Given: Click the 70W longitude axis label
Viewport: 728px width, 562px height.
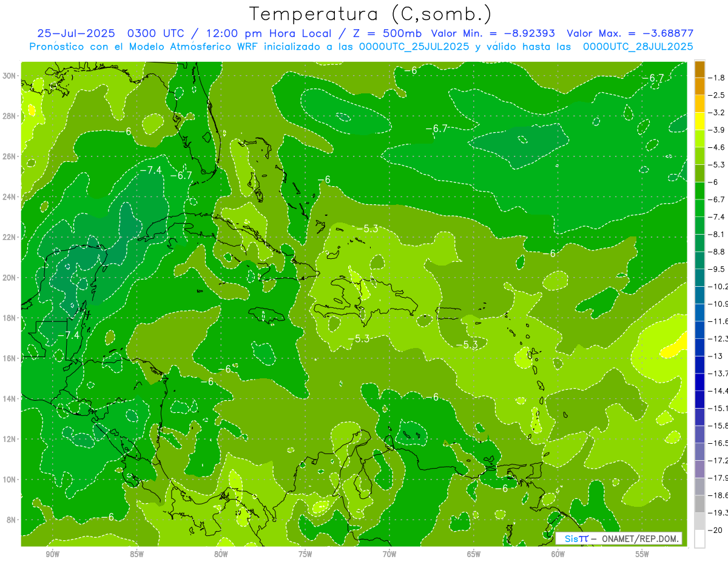Looking at the screenshot, I should click(x=389, y=554).
